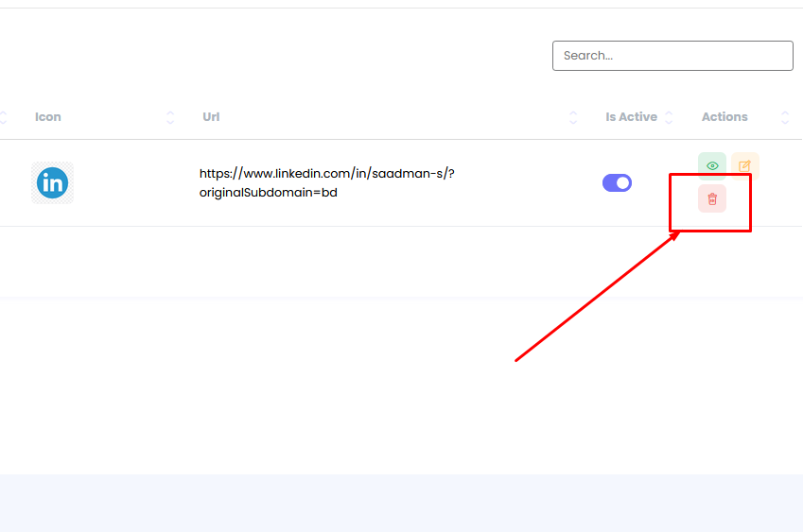803x532 pixels.
Task: Click the empty white area below the table
Action: pos(284,378)
